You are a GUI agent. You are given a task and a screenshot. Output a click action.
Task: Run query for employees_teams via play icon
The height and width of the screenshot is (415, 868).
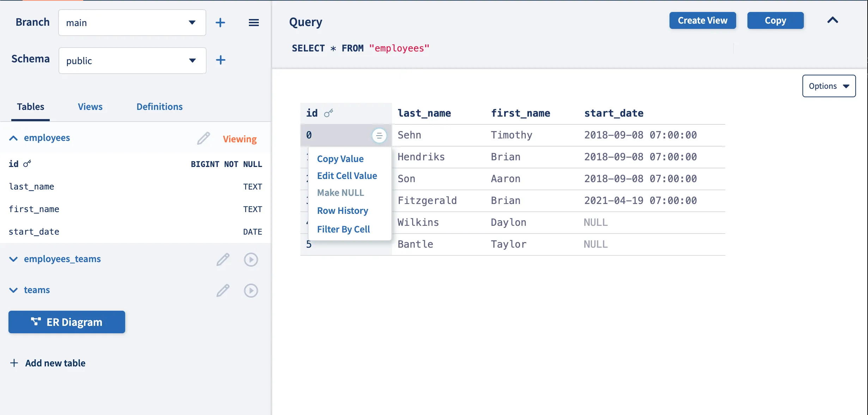pos(251,260)
